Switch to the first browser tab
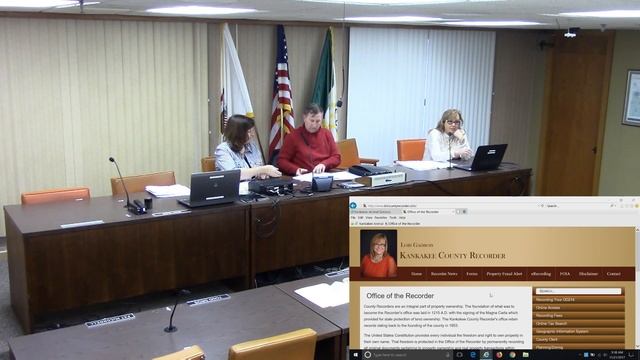 (375, 212)
